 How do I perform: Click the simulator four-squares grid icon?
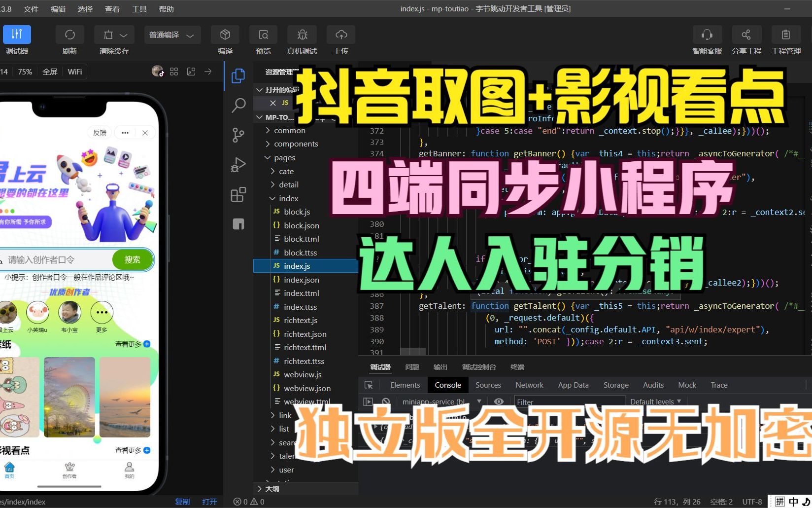click(x=174, y=72)
